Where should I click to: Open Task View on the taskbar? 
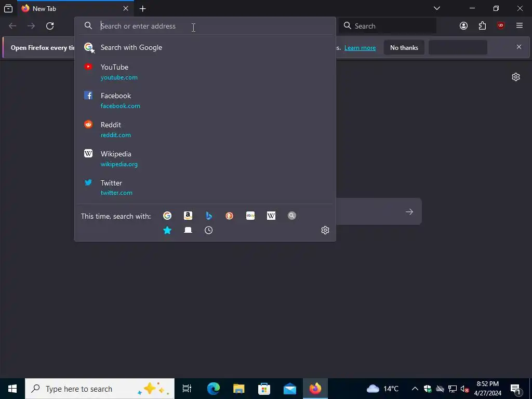click(187, 389)
